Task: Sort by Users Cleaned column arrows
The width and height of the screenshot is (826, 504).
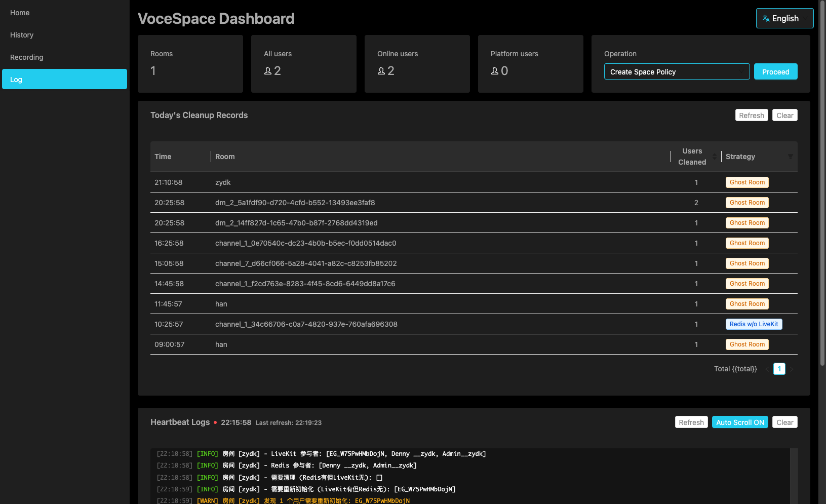Action: (714, 157)
